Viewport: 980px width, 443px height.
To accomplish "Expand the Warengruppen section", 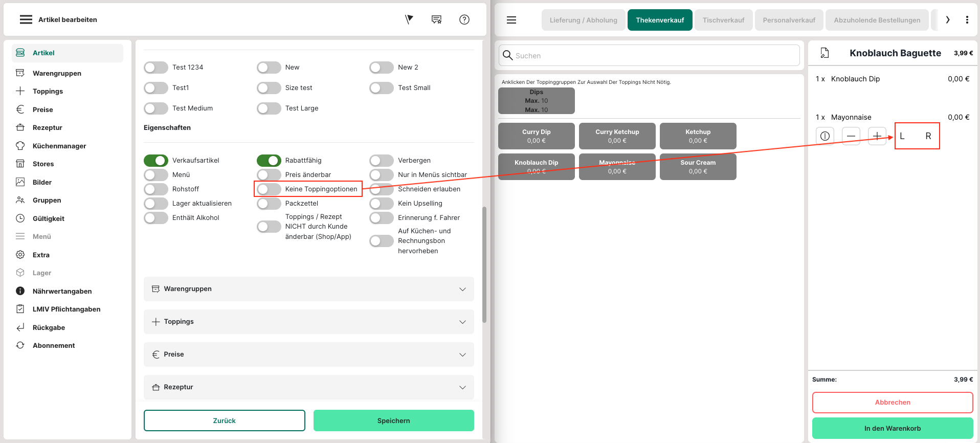I will (308, 289).
